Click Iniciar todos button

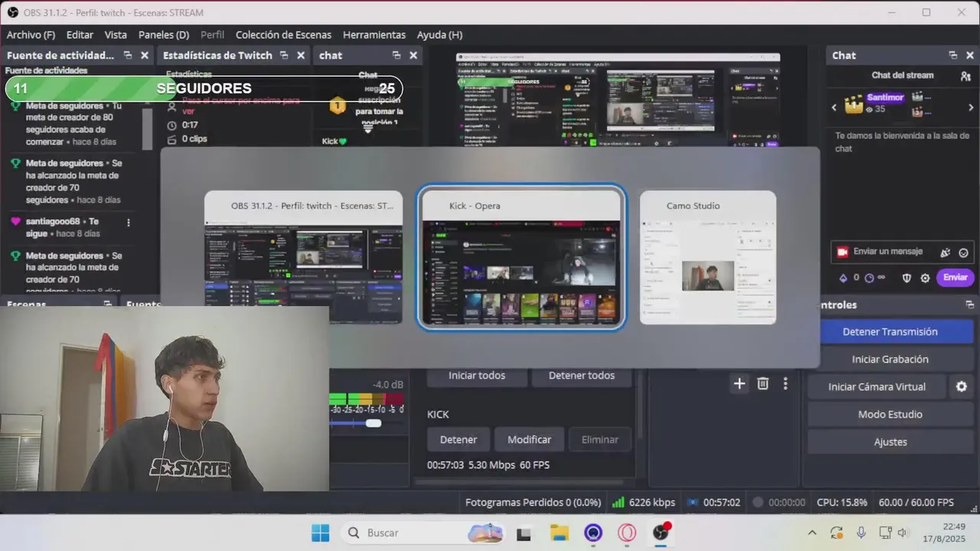coord(477,375)
